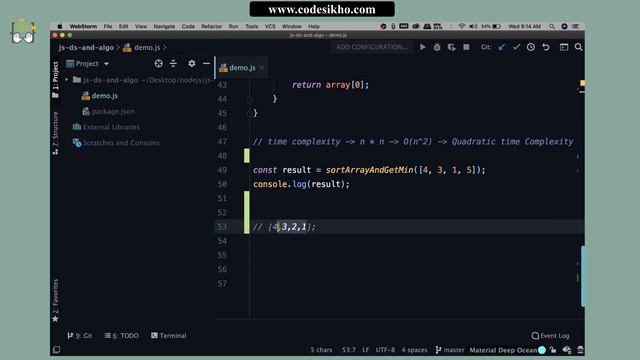Click sortArrayAndGetMin call on line 49

369,170
